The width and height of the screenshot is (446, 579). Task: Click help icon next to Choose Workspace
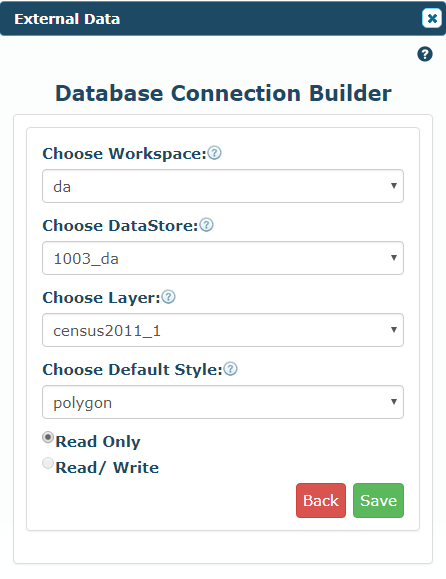214,153
